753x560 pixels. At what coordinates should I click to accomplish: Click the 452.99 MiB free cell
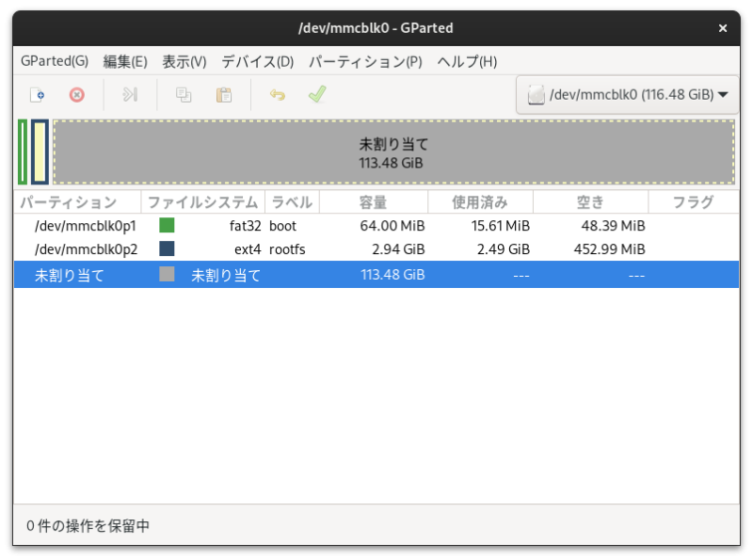(x=609, y=249)
